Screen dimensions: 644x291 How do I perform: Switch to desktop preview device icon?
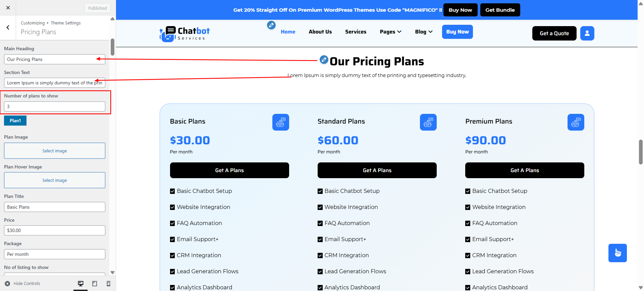tap(80, 284)
